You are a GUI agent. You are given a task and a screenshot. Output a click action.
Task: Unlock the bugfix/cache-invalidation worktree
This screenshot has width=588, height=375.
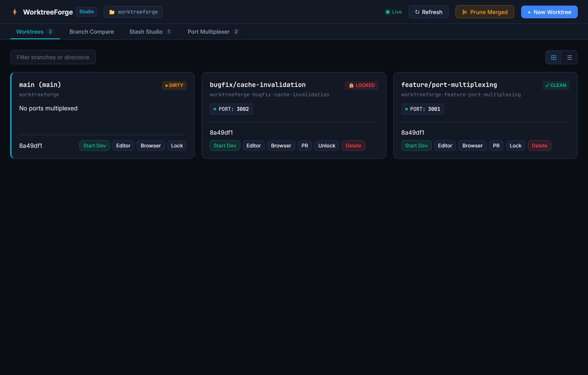pyautogui.click(x=326, y=146)
